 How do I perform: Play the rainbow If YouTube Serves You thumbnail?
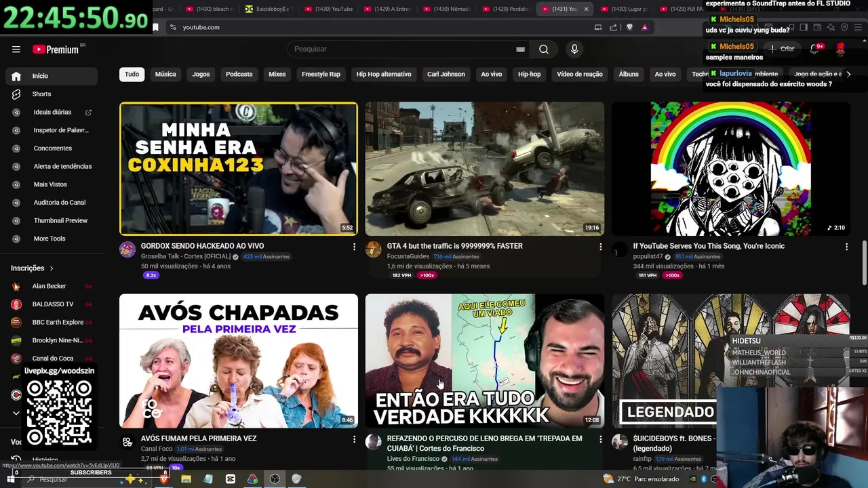click(731, 169)
